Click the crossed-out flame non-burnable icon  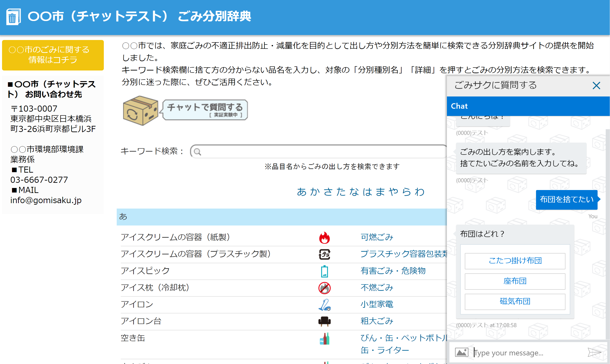point(324,288)
